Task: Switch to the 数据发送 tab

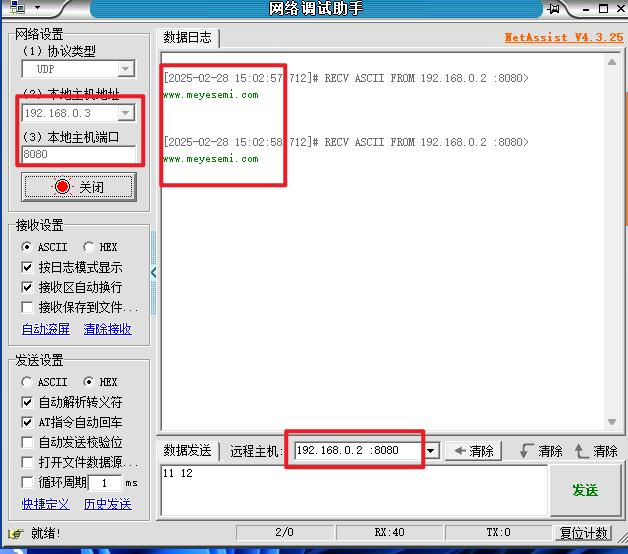Action: click(x=187, y=451)
